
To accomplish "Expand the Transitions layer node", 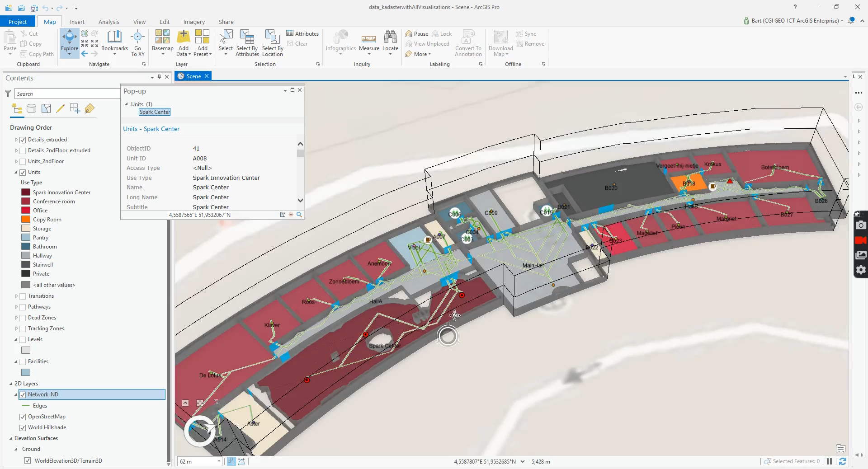I will 16,296.
